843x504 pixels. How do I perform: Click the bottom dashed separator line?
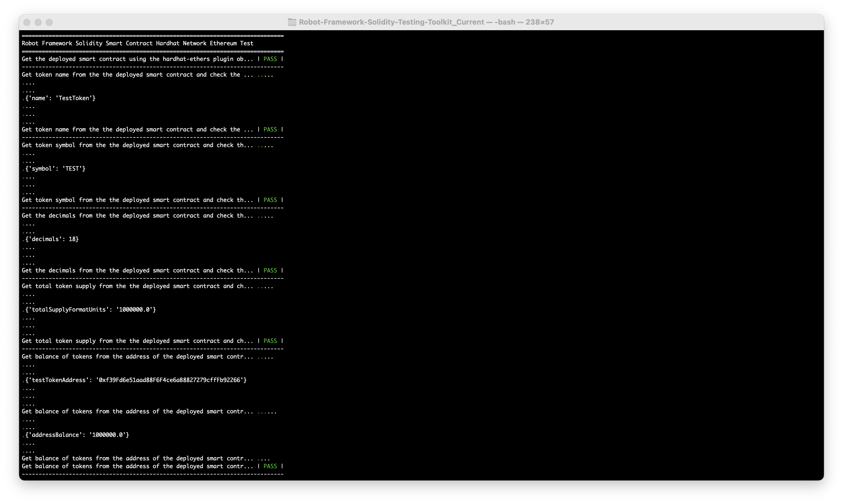pyautogui.click(x=153, y=474)
